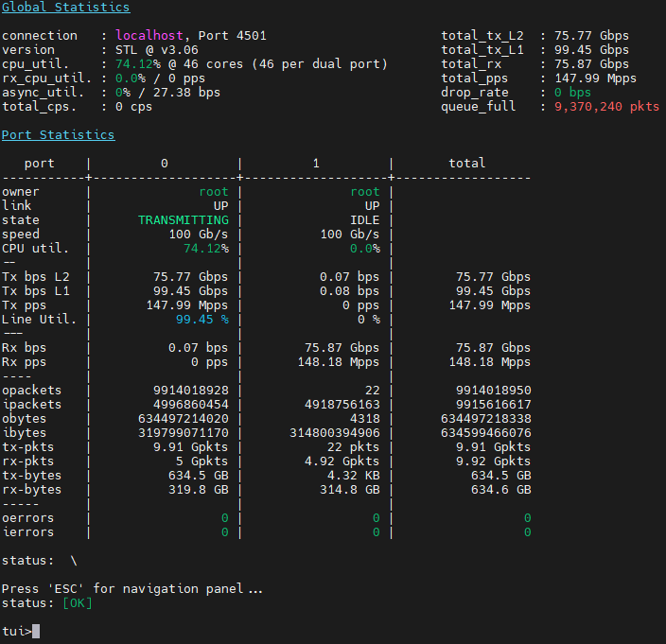Click the Global Statistics heading
This screenshot has height=644, width=666.
point(65,8)
